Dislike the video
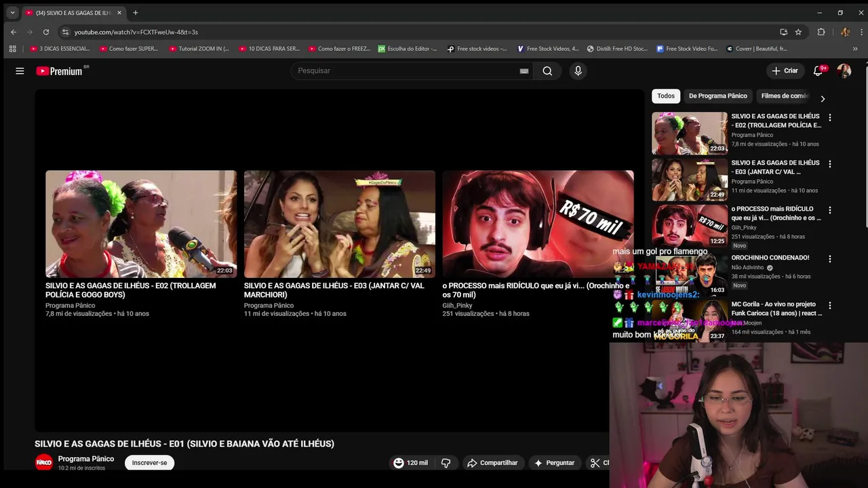Viewport: 868px width, 488px height. point(446,463)
